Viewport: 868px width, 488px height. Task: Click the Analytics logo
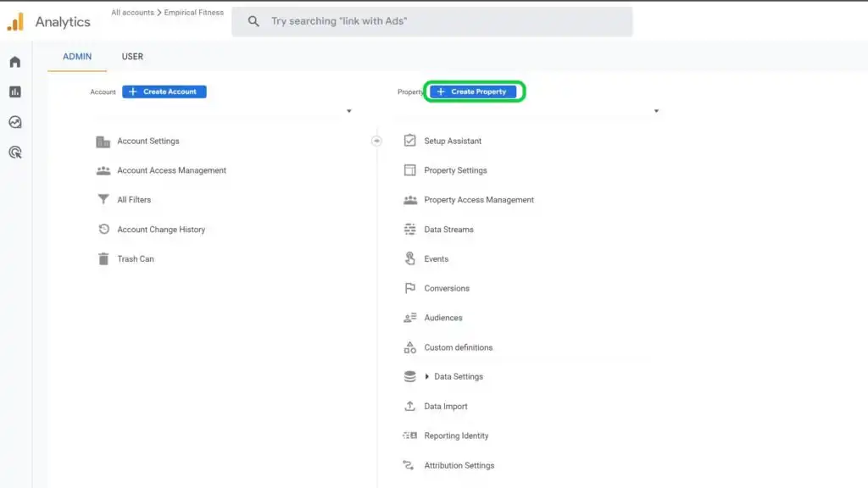click(15, 22)
